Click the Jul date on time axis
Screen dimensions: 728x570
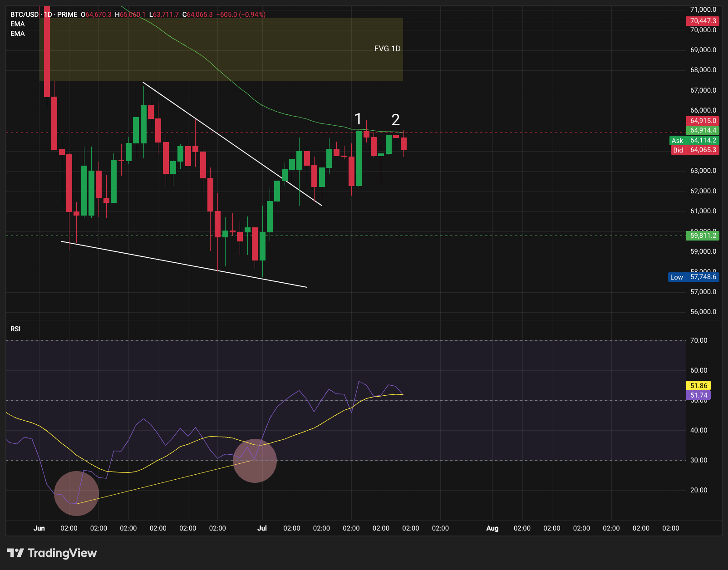(x=262, y=528)
